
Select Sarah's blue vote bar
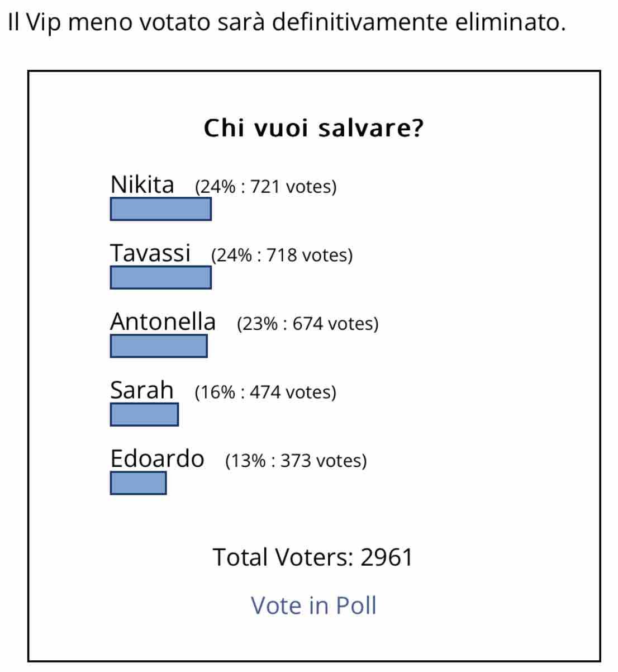pos(144,415)
